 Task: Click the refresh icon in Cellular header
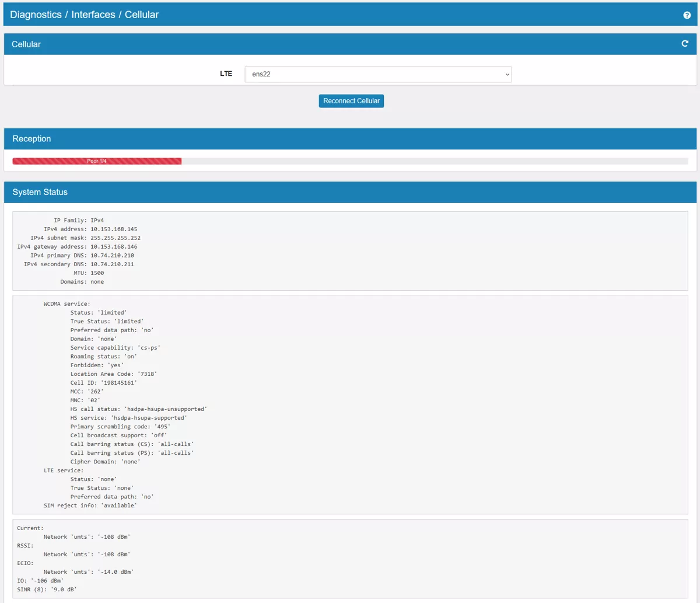pyautogui.click(x=685, y=44)
